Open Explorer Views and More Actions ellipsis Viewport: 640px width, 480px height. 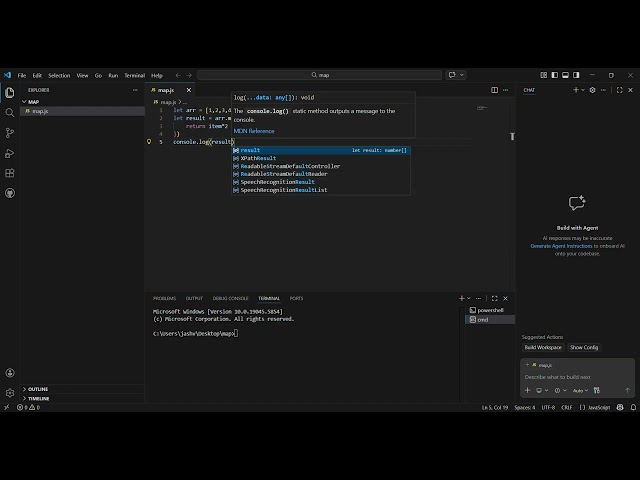[x=135, y=90]
